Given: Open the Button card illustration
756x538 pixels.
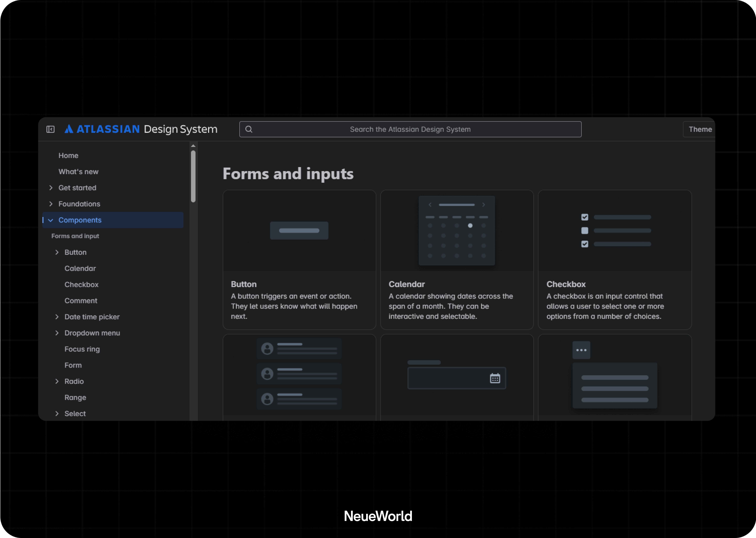Looking at the screenshot, I should (x=299, y=231).
